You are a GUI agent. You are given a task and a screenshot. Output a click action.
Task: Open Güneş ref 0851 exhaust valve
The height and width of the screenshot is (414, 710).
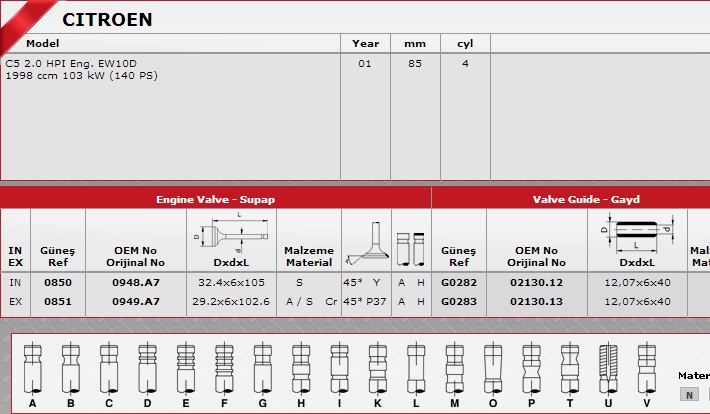tap(58, 301)
